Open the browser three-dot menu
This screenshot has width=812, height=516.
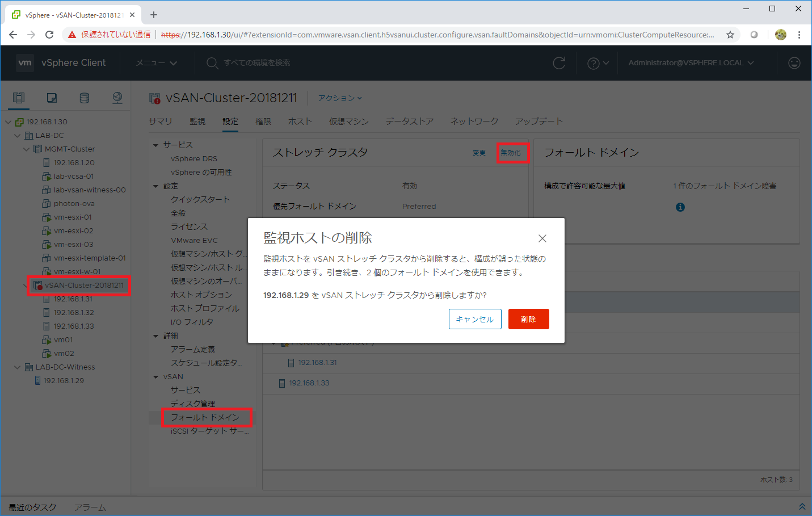[799, 35]
